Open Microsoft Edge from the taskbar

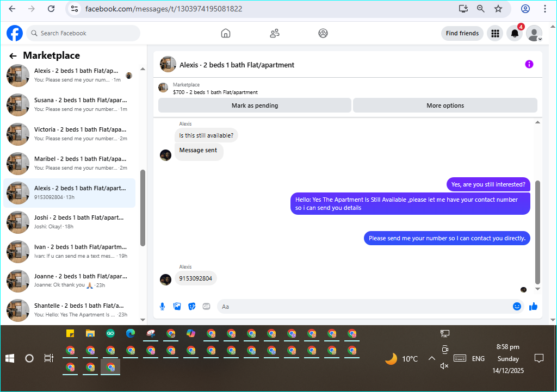[x=131, y=333]
